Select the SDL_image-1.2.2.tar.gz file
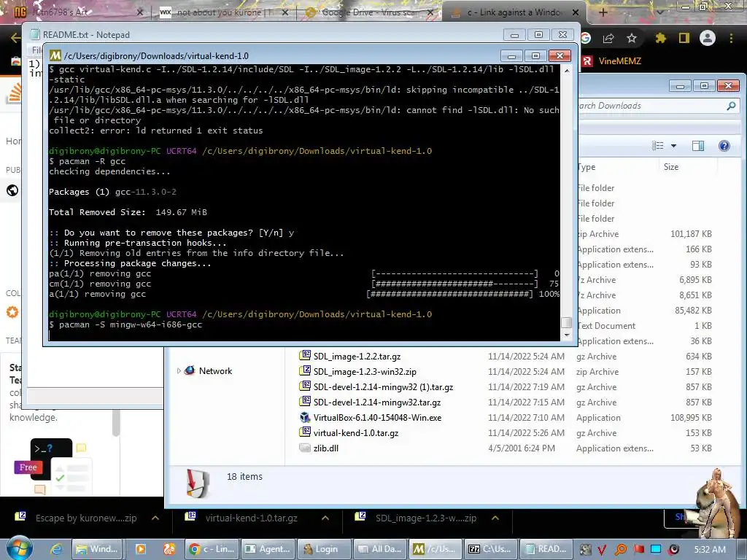Screen dimensions: 747x560 (x=357, y=356)
